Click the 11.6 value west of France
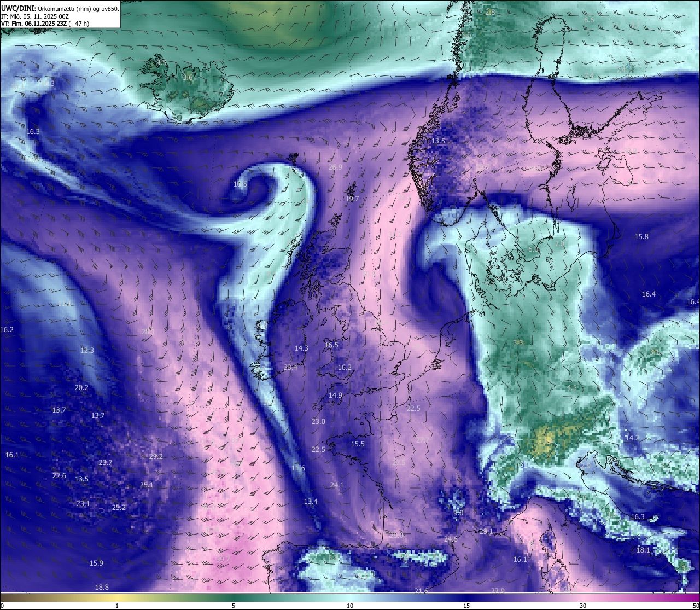This screenshot has height=610, width=700. [298, 468]
